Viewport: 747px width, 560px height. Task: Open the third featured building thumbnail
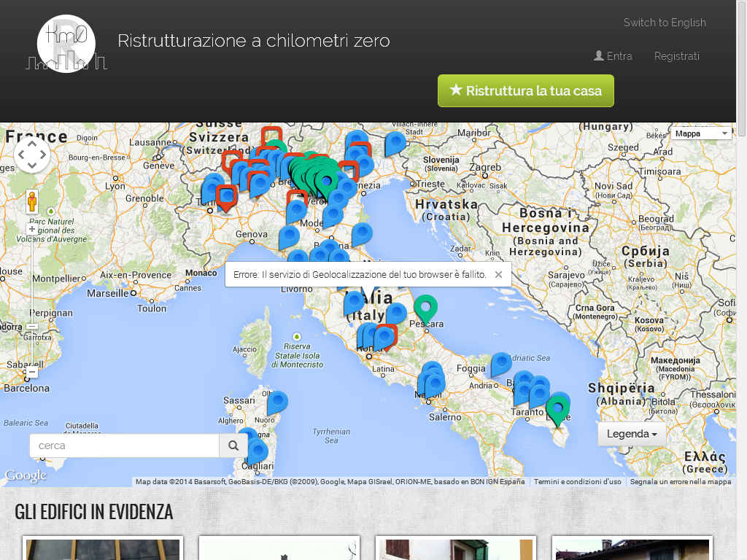point(456,550)
